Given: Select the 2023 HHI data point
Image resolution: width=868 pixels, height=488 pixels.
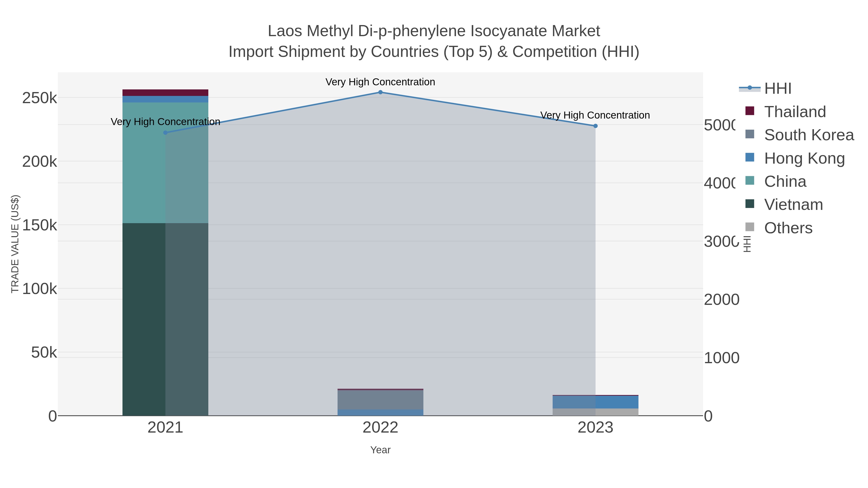Looking at the screenshot, I should [x=595, y=126].
